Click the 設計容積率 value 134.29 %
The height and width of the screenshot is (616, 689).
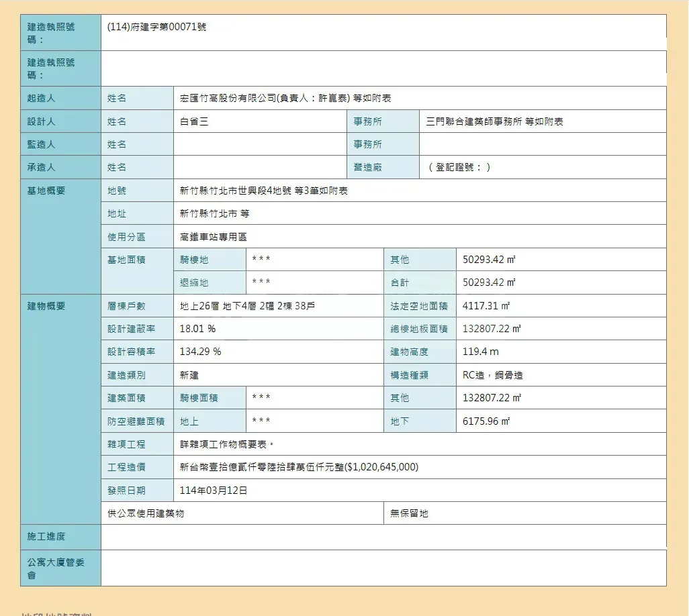tap(200, 352)
